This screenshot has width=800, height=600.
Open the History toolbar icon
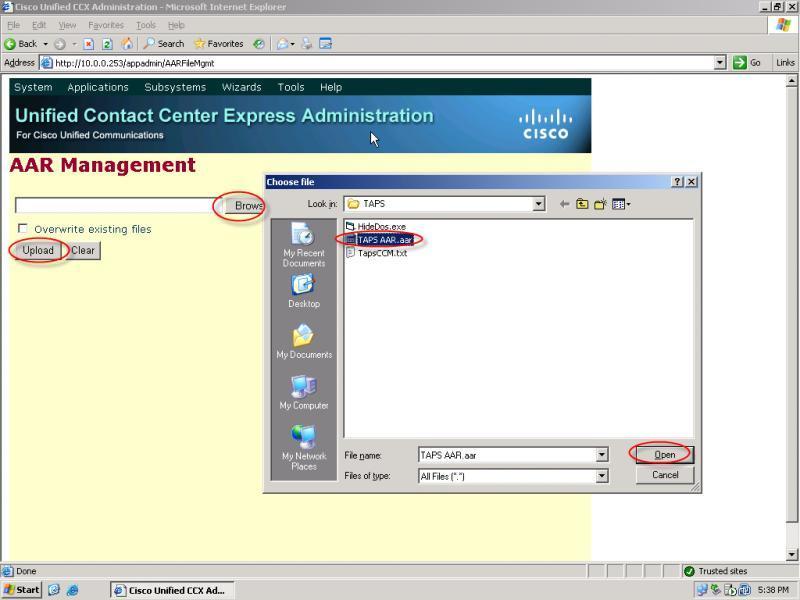[x=259, y=44]
